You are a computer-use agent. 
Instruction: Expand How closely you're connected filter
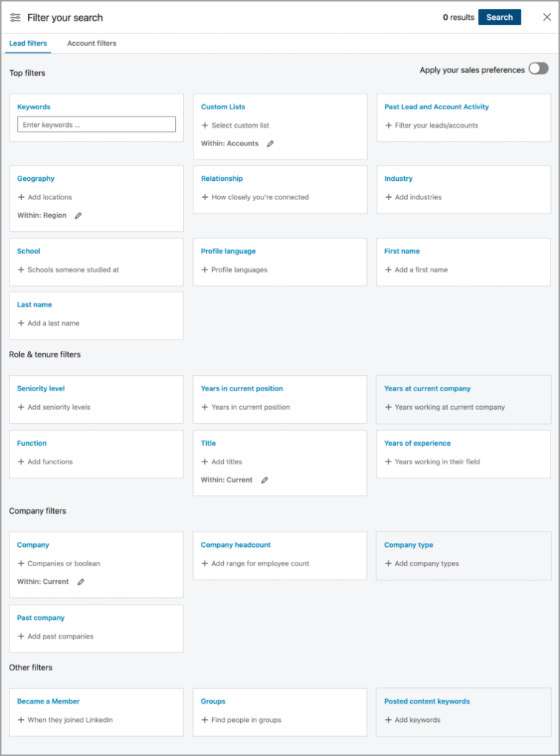point(255,197)
